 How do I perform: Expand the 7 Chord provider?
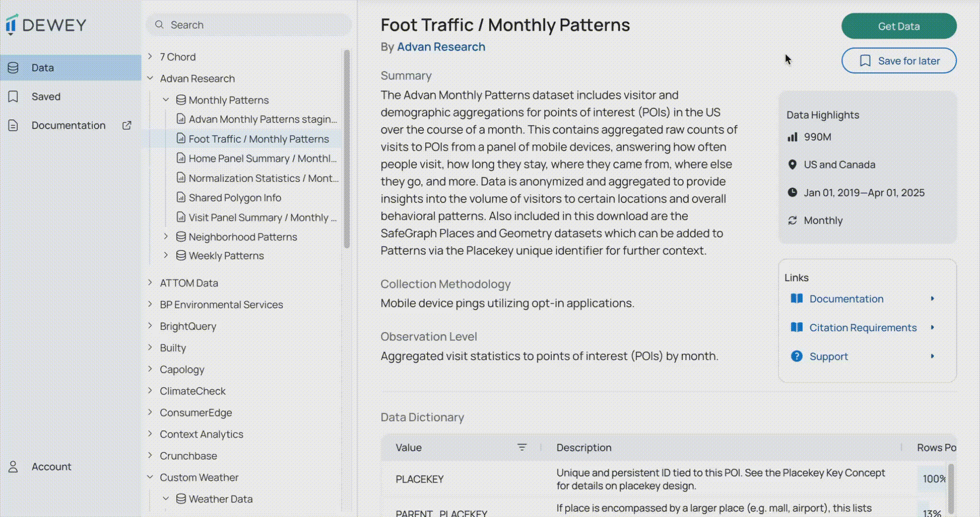coord(150,56)
